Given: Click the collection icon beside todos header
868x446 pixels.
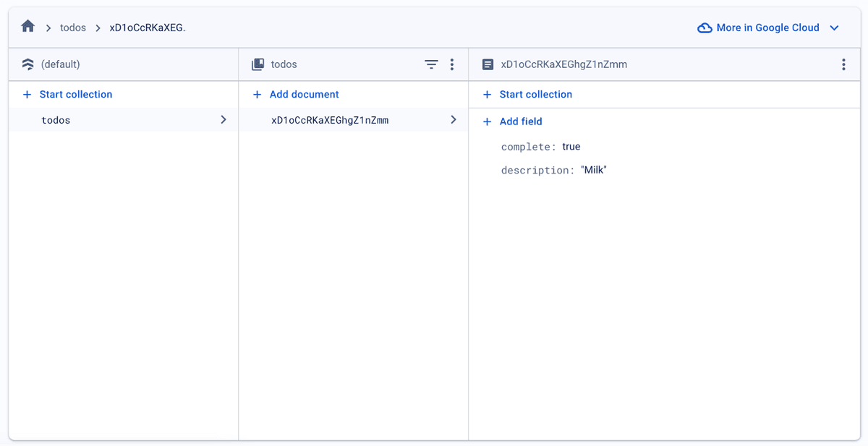Looking at the screenshot, I should pos(258,64).
